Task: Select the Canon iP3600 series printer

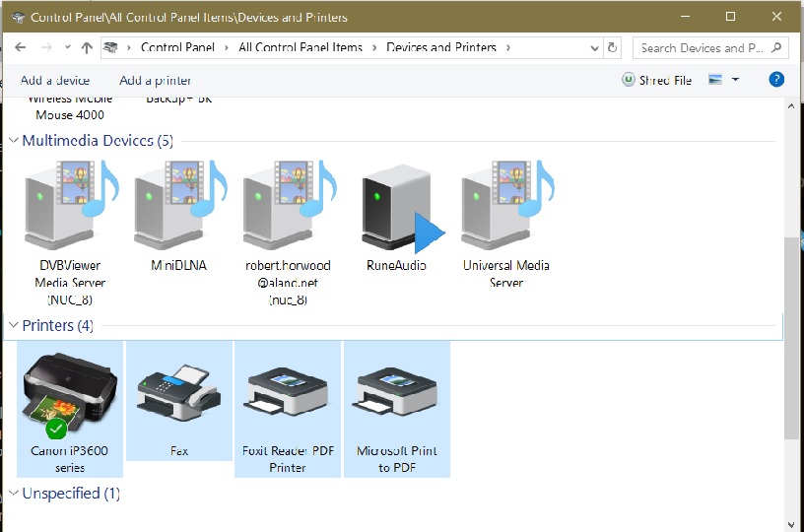Action: click(x=70, y=396)
